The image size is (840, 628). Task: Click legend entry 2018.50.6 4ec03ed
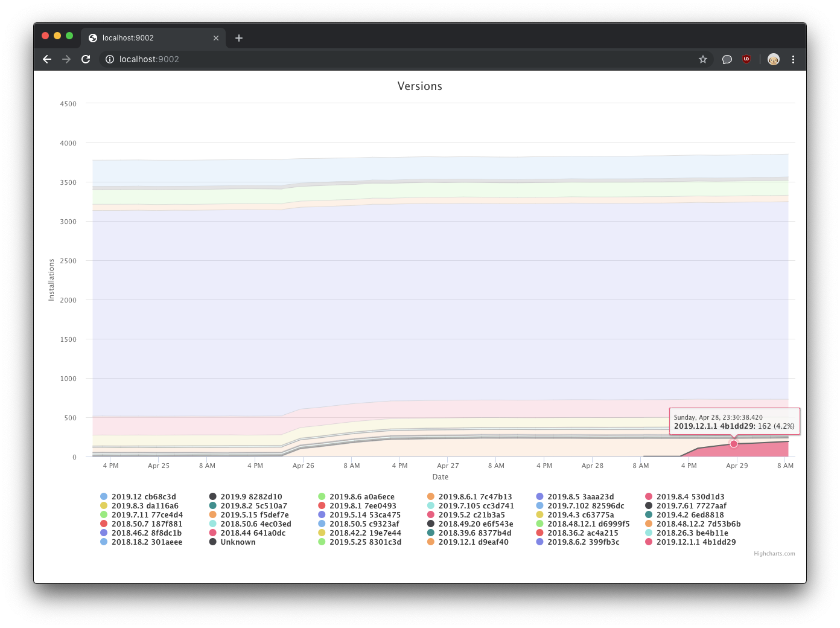pos(250,524)
